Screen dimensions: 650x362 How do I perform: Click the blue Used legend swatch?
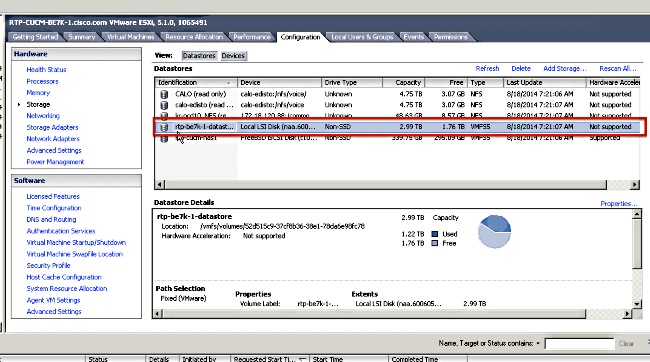[435, 234]
